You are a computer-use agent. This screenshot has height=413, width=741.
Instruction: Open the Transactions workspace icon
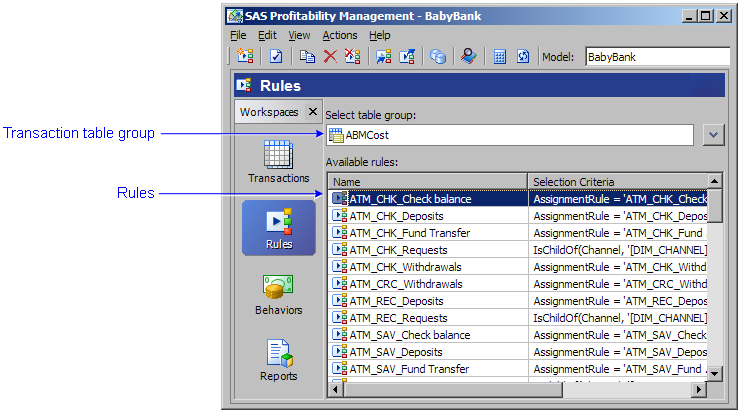click(278, 162)
